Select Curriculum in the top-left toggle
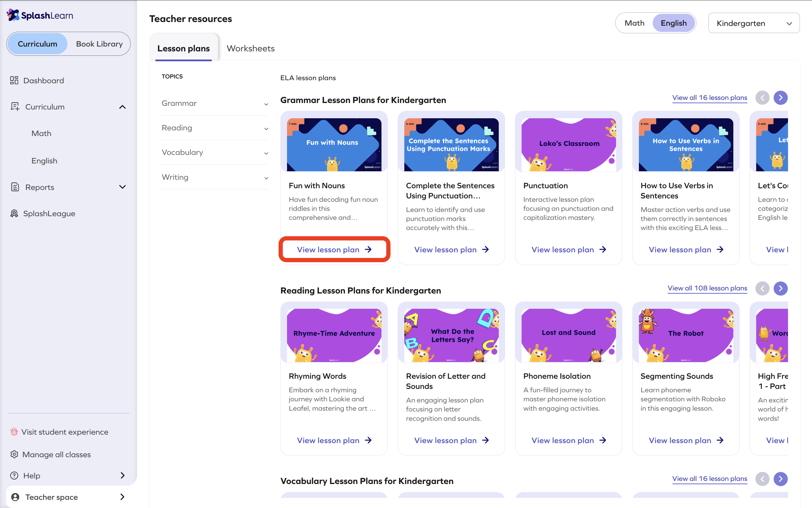The image size is (812, 508). (x=37, y=44)
